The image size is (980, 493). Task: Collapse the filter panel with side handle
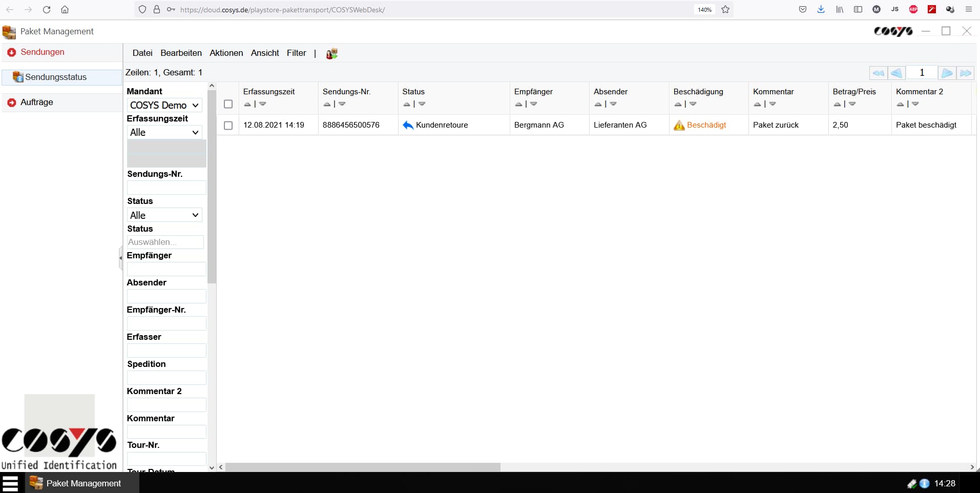pos(121,258)
